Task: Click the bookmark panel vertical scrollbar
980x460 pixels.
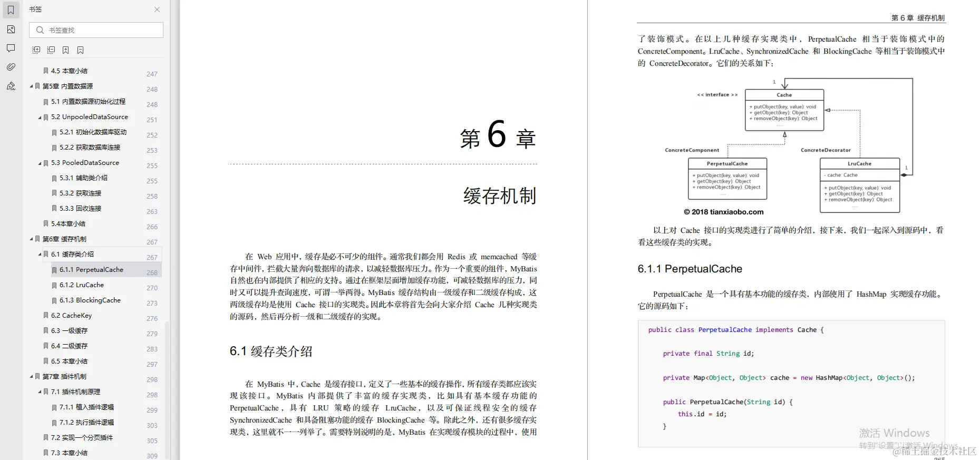Action: (x=168, y=390)
